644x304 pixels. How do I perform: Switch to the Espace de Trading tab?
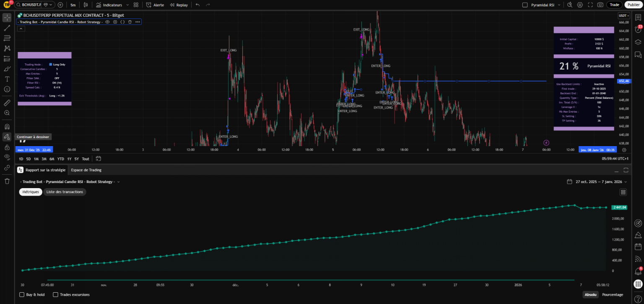coord(86,170)
